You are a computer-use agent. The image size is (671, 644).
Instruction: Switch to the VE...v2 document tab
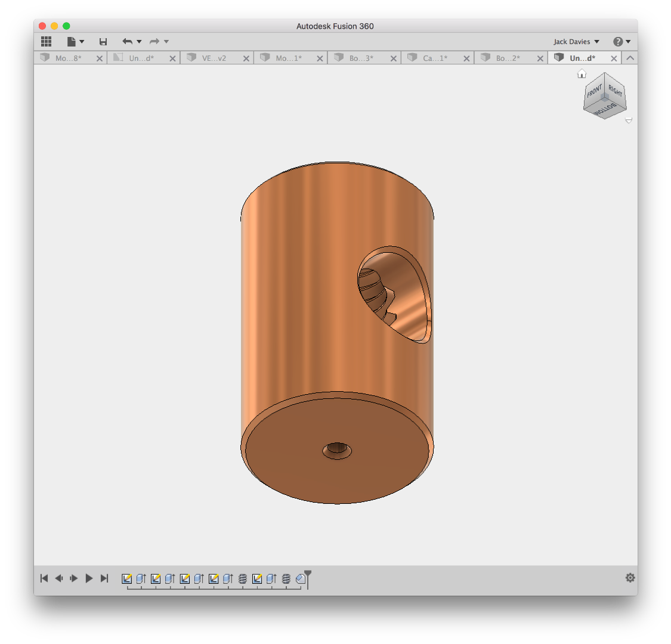[x=214, y=58]
